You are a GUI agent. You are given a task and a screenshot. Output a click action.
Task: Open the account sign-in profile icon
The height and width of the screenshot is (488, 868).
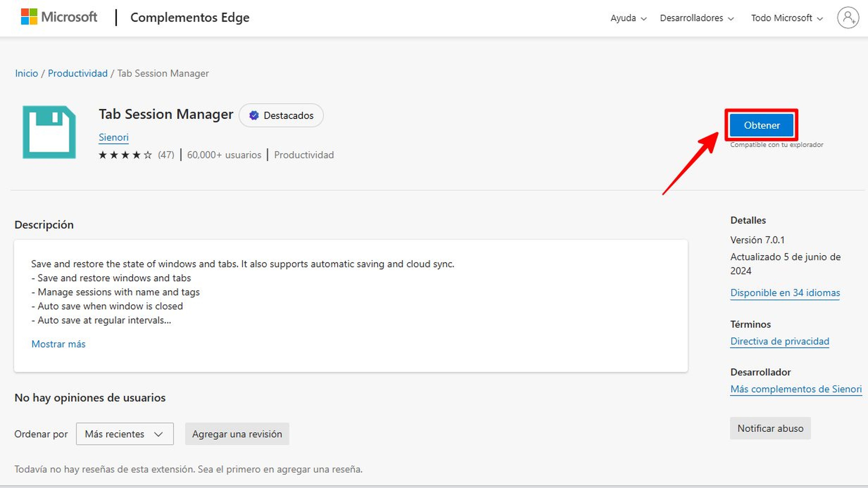tap(848, 18)
